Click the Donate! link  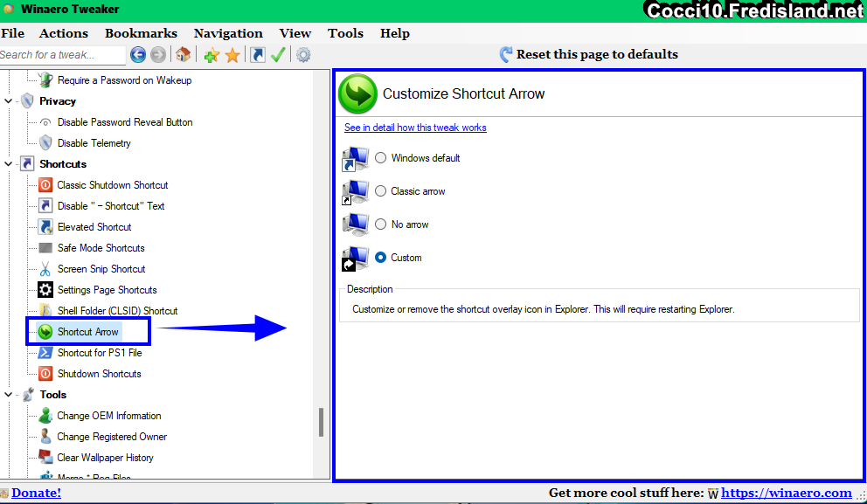[36, 493]
